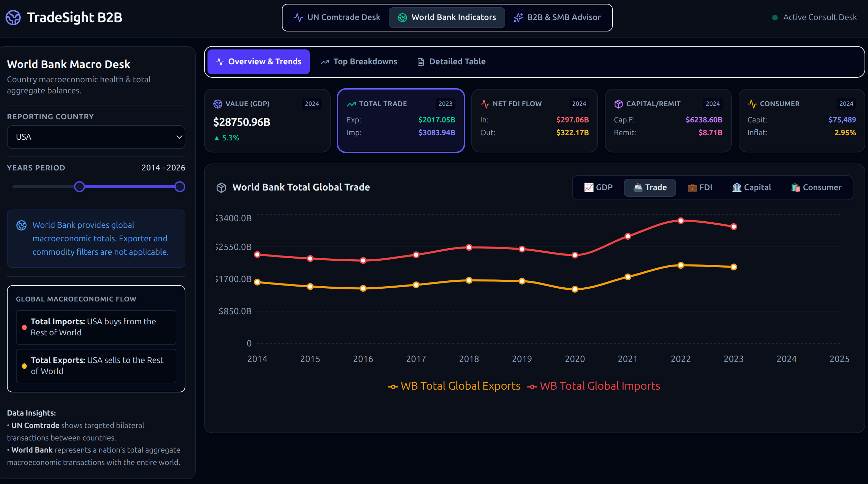Screen dimensions: 868x484
Task: Select the Total Trade summary card
Action: pyautogui.click(x=401, y=121)
